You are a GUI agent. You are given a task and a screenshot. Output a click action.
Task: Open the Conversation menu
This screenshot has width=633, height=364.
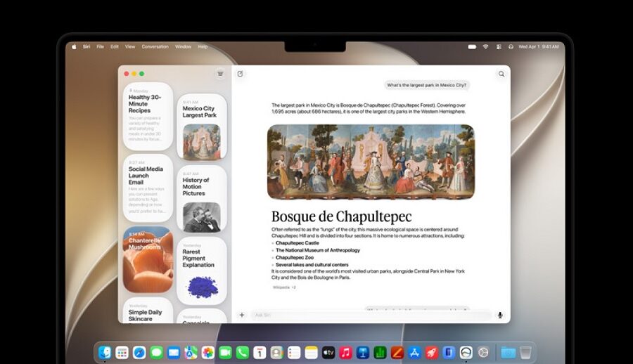(x=155, y=47)
